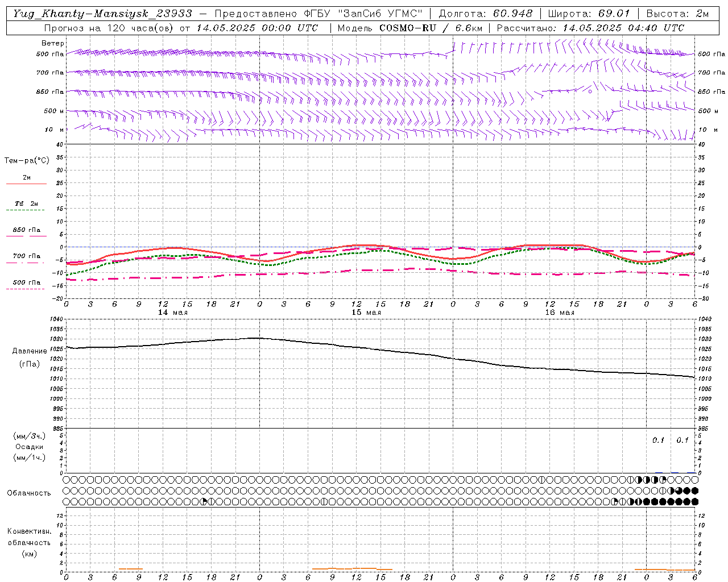The height and width of the screenshot is (582, 728).
Task: Select the text Предоставлено ФГБУ "ЗапСиб УГМС"
Action: pyautogui.click(x=318, y=14)
